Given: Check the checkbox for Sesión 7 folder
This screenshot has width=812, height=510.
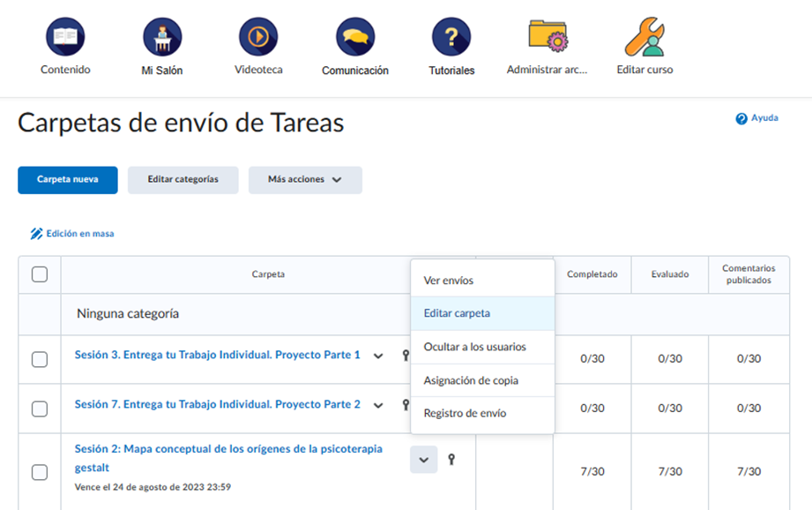Looking at the screenshot, I should click(x=40, y=408).
